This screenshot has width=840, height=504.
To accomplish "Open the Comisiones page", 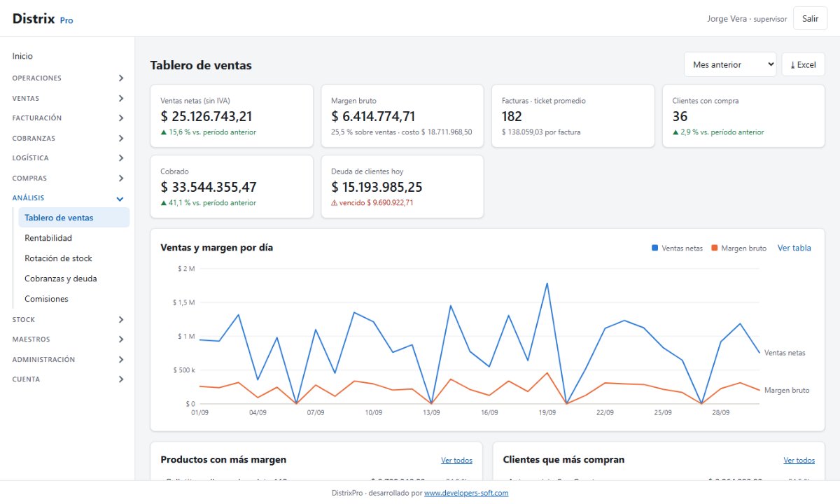I will point(46,299).
